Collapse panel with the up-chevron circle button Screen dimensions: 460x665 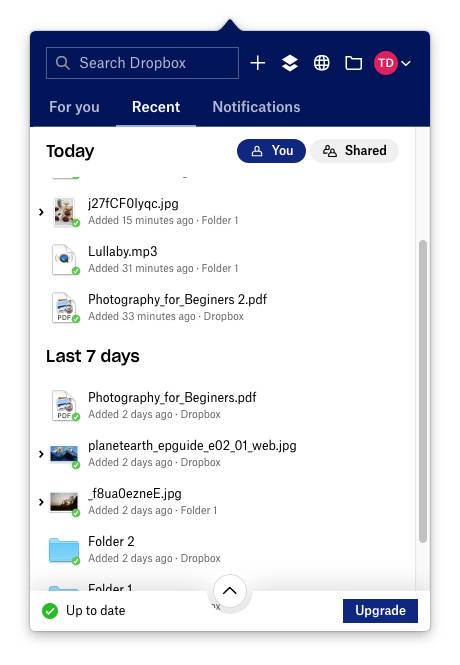coord(229,591)
